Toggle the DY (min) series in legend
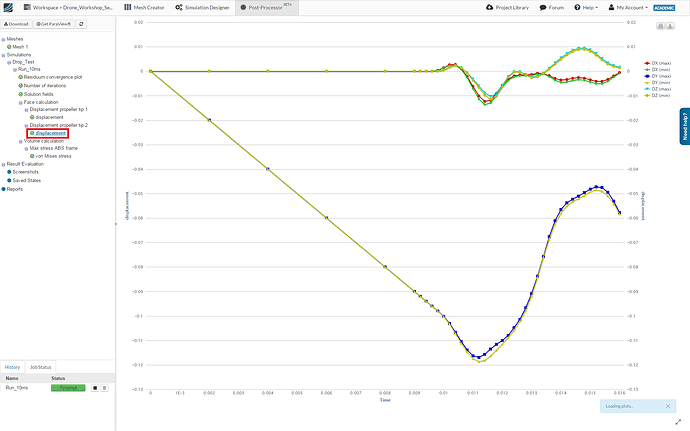This screenshot has height=431, width=690. tap(657, 82)
